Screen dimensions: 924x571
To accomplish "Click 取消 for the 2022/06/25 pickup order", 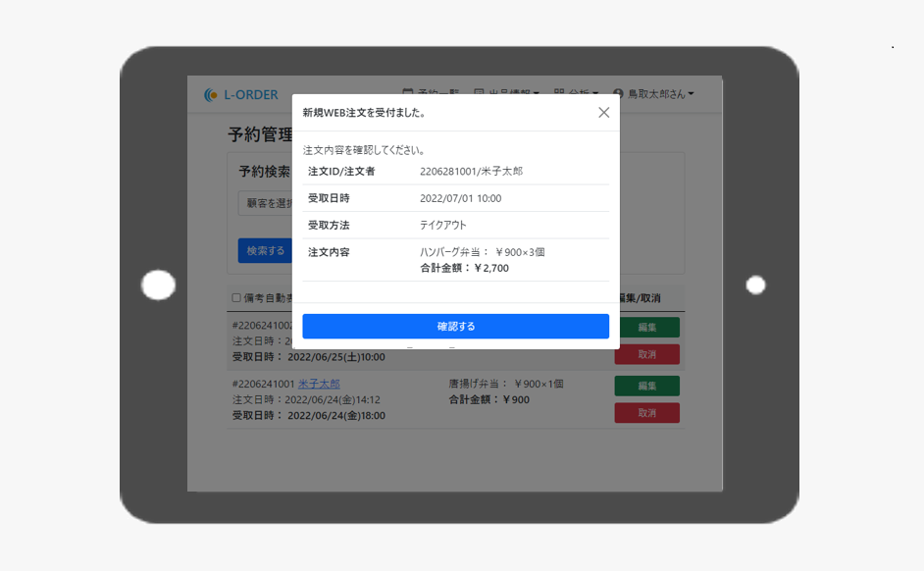I will [x=646, y=355].
